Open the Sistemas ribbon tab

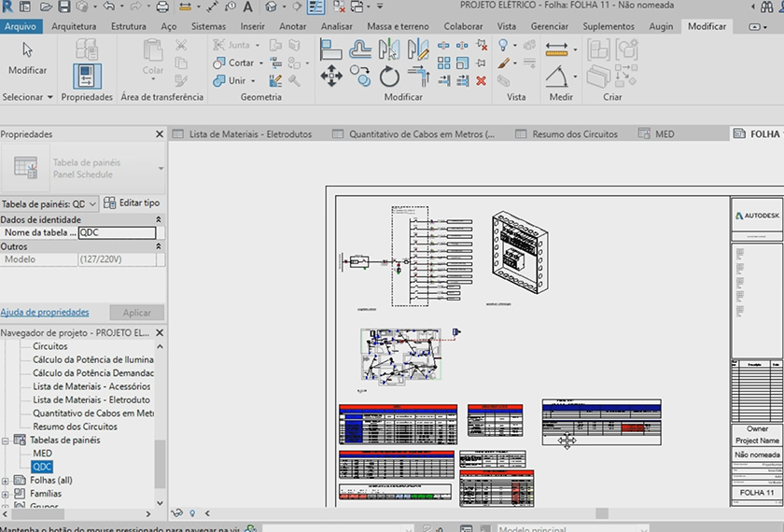point(208,26)
